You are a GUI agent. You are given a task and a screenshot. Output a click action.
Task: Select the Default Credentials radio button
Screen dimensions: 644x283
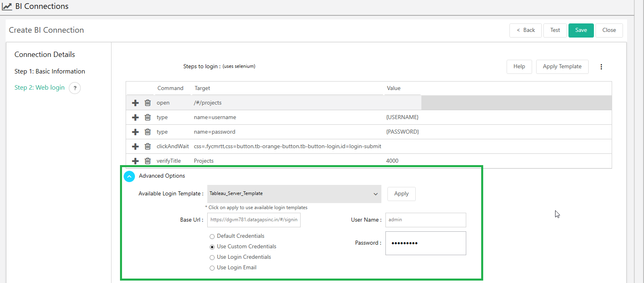[x=212, y=237]
